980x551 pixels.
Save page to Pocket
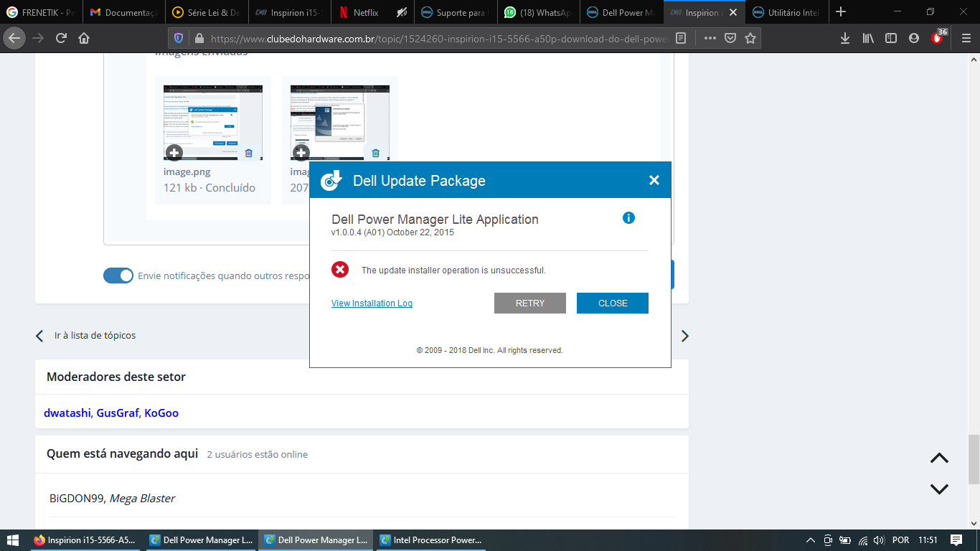click(730, 38)
